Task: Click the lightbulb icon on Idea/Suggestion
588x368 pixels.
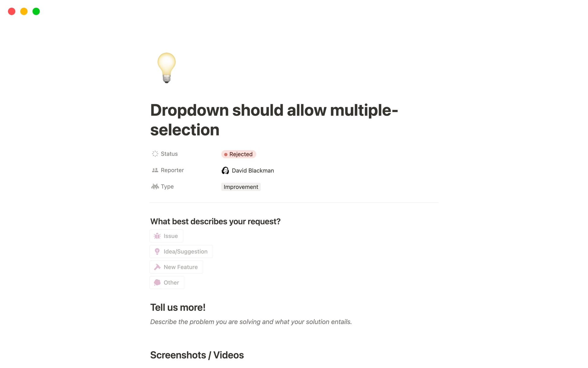Action: click(x=157, y=251)
